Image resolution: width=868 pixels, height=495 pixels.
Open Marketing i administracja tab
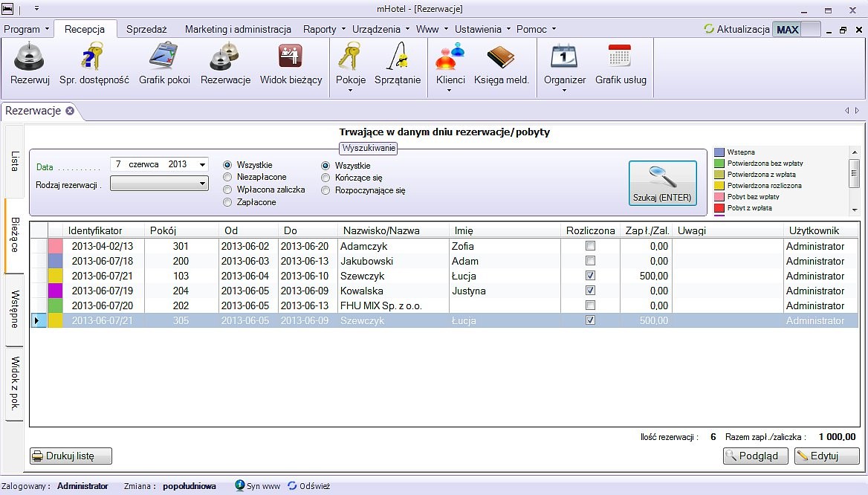tap(238, 29)
